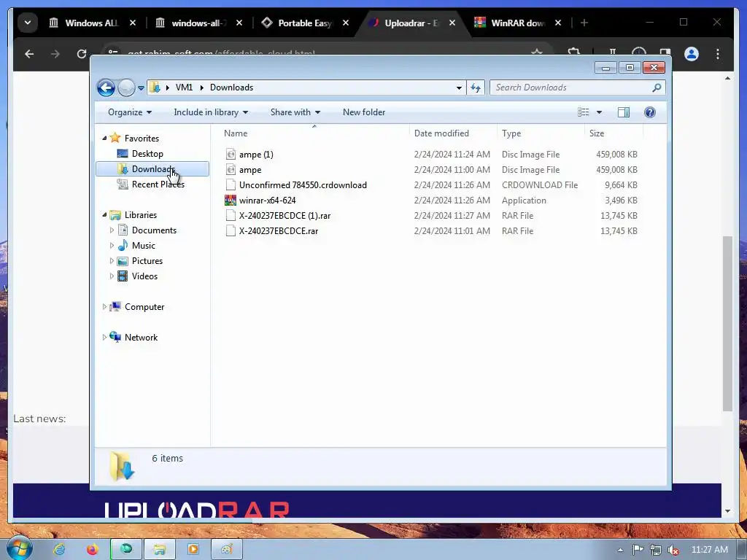This screenshot has width=747, height=560.
Task: Close the Uploadrar browser tab
Action: [452, 23]
